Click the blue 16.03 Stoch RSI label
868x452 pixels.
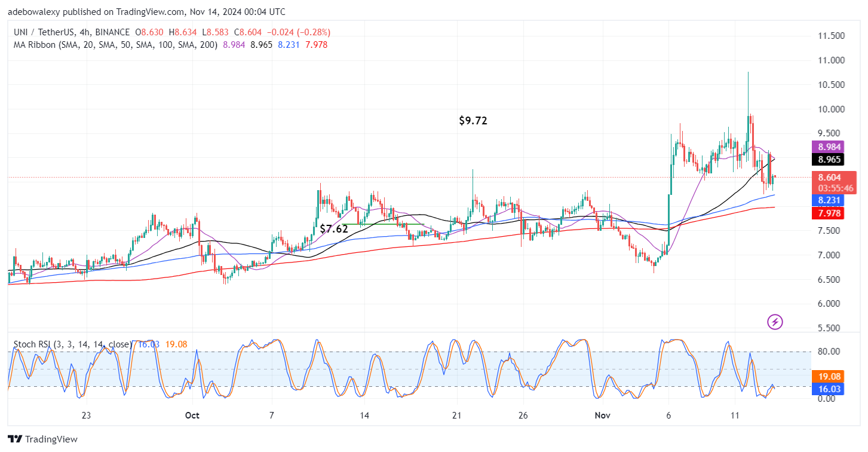click(827, 389)
